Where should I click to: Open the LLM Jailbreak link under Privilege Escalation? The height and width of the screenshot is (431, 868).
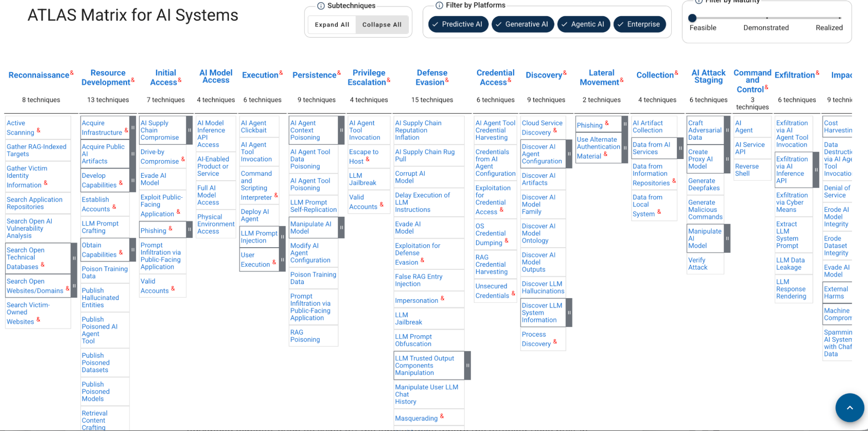(363, 179)
